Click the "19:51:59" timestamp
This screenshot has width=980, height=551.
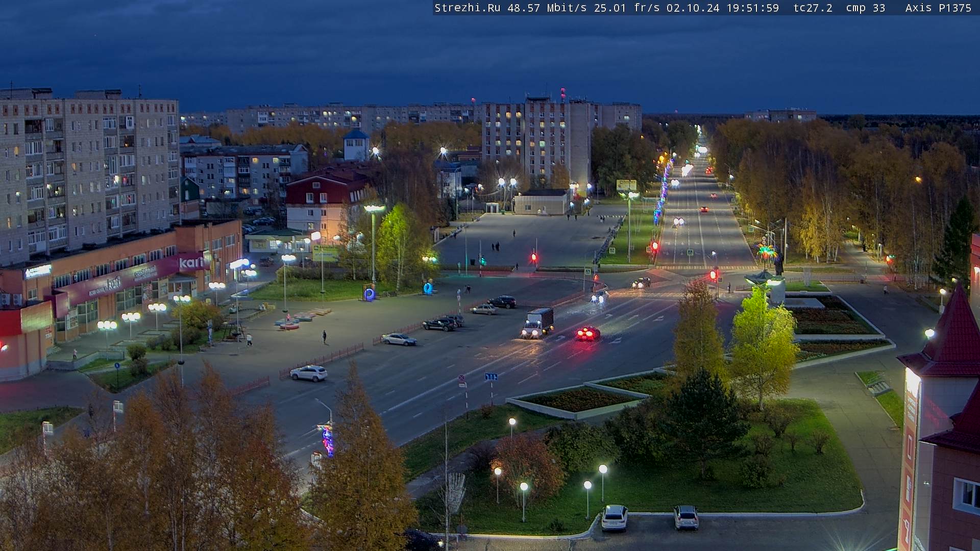click(x=753, y=8)
